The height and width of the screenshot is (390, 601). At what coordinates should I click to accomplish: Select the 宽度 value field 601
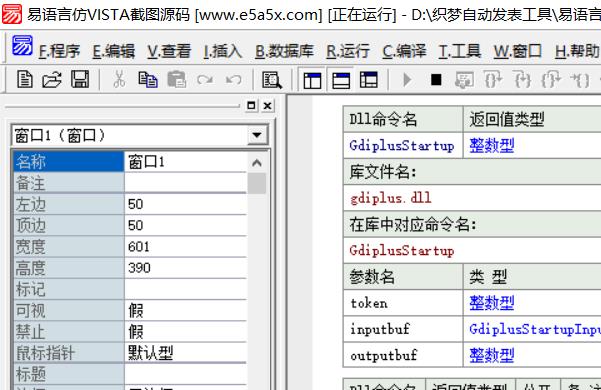pos(186,247)
